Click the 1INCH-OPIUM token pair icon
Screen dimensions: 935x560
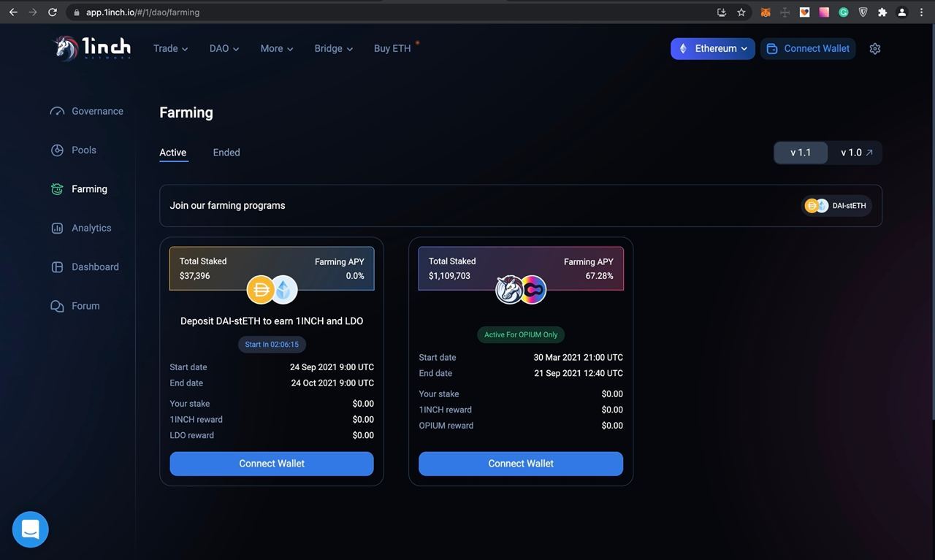point(521,290)
